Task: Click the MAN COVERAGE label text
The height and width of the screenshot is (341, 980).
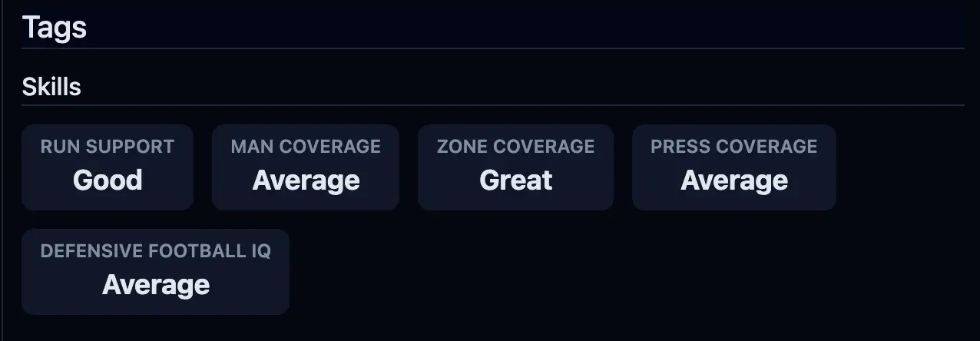Action: point(306,147)
